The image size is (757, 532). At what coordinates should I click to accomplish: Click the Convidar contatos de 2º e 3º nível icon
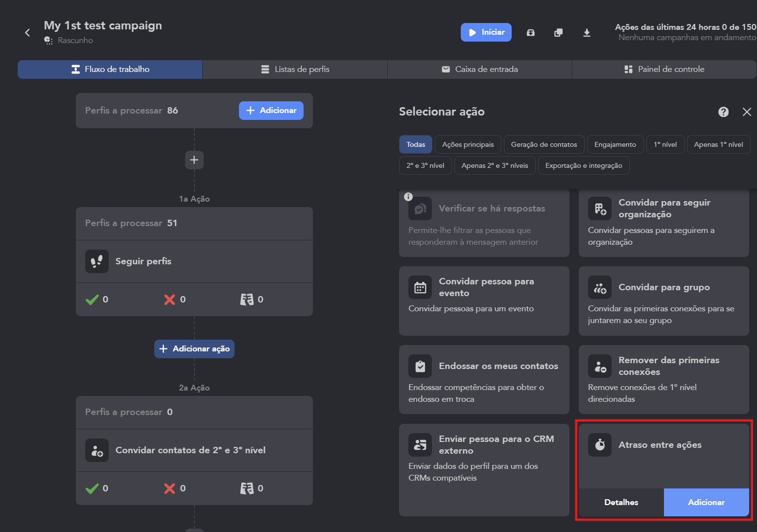(x=97, y=450)
